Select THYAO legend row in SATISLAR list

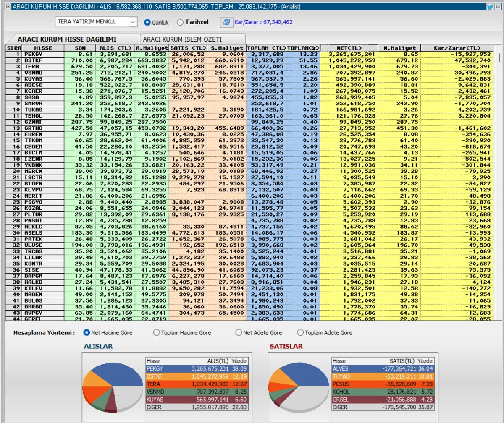383,376
